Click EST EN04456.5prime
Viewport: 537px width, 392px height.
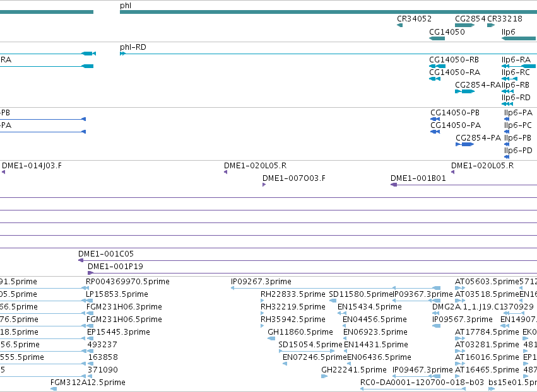pyautogui.click(x=375, y=320)
